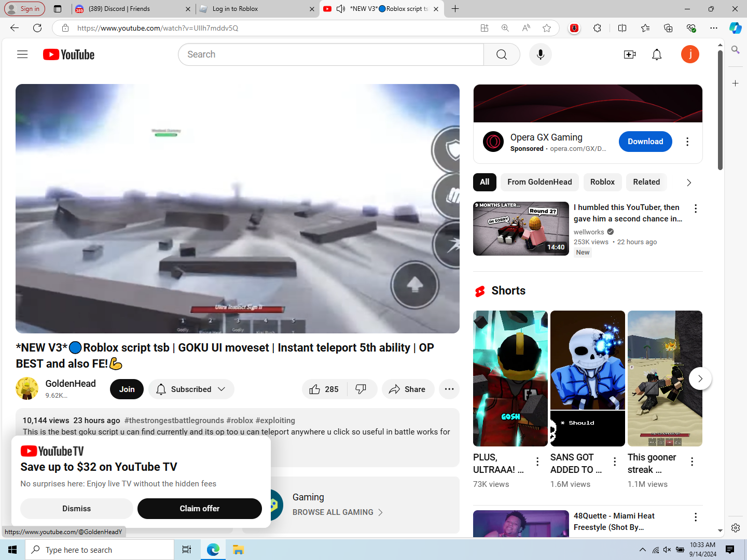Open the This gooner streak short
This screenshot has width=747, height=560.
(665, 379)
